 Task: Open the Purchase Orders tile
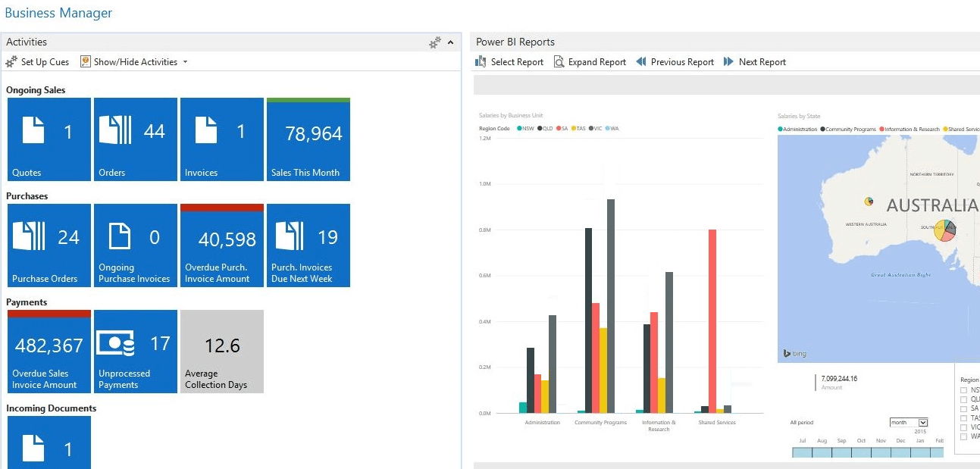click(49, 245)
